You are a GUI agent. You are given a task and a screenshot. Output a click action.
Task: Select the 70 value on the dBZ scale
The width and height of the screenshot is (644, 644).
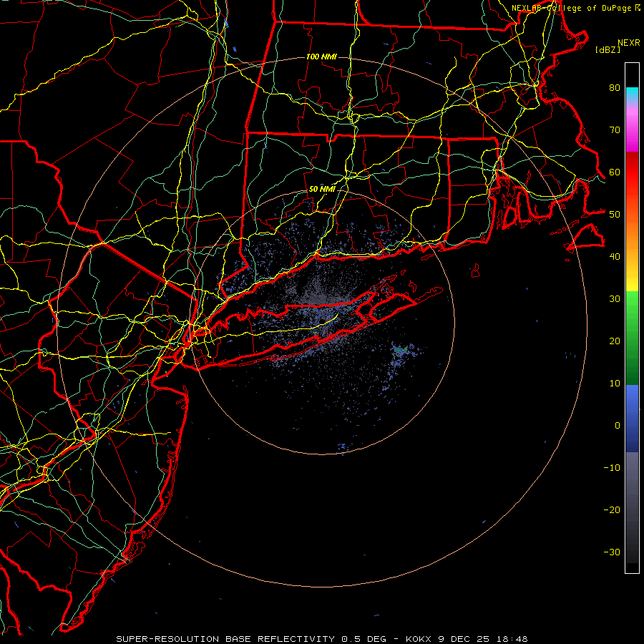coord(615,130)
